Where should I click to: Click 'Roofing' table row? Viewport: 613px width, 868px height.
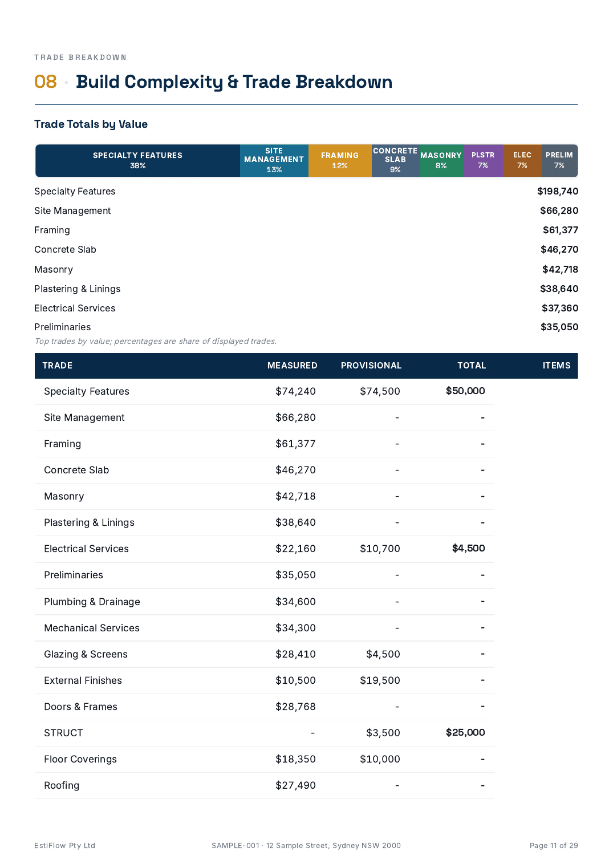(x=264, y=786)
